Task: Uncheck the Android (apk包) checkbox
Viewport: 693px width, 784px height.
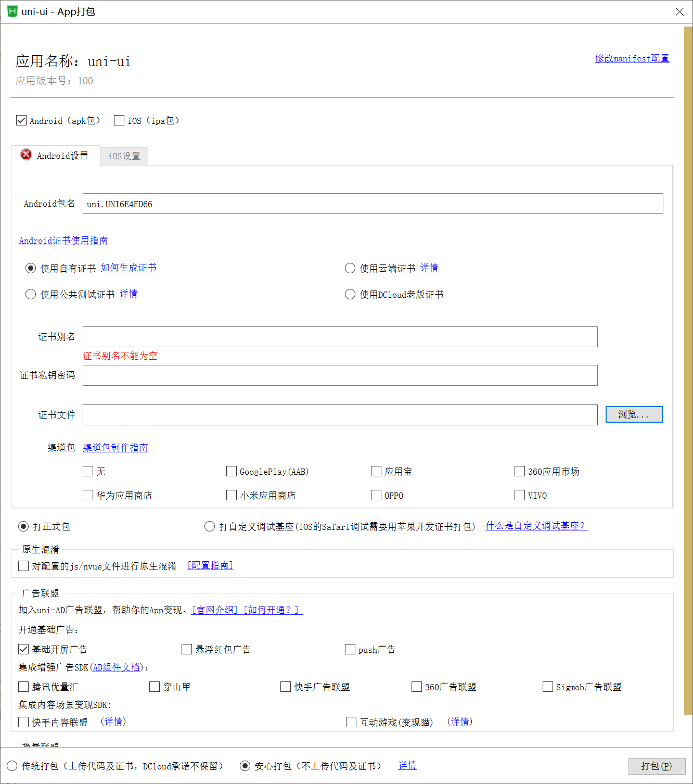Action: pyautogui.click(x=21, y=121)
